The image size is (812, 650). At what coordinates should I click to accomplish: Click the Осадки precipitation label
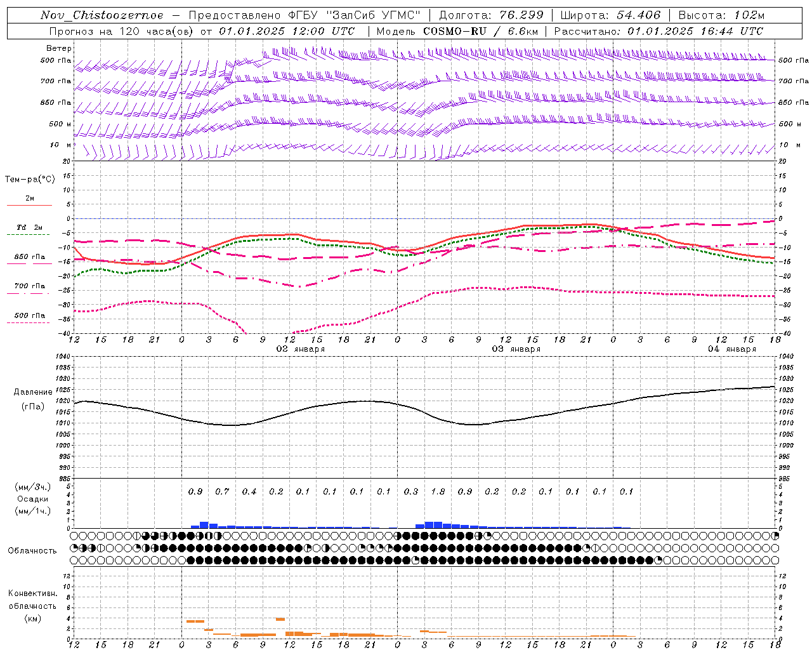(x=33, y=499)
